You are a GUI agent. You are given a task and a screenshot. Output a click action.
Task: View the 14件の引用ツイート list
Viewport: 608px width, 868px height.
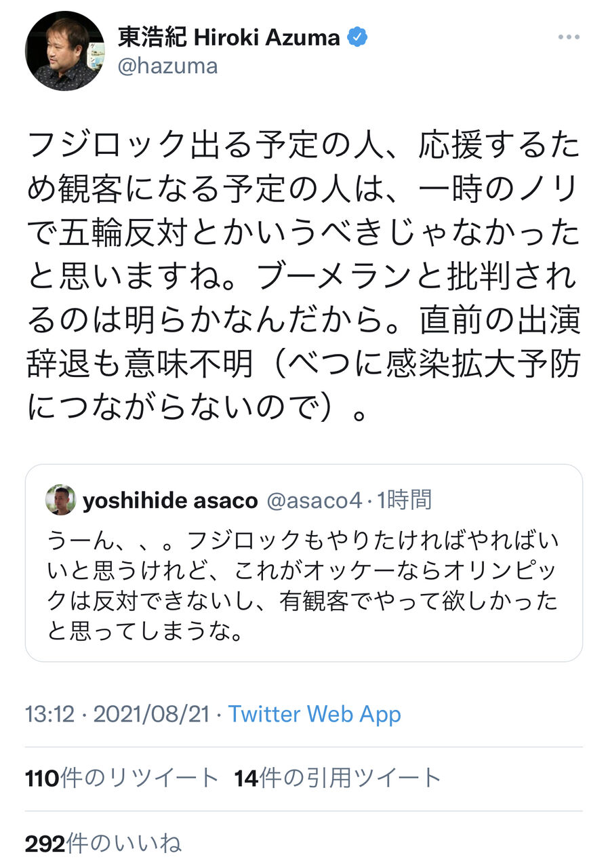338,778
